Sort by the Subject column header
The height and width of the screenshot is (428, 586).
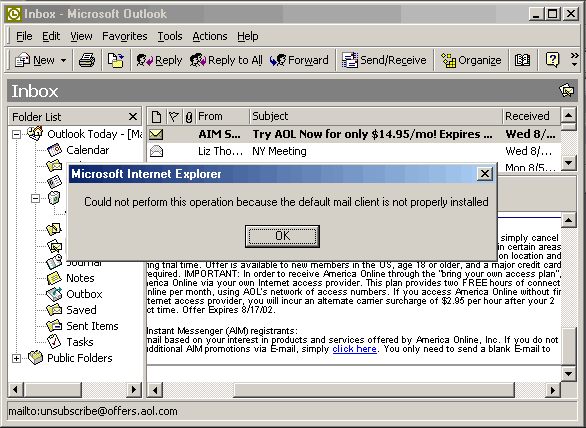click(376, 116)
